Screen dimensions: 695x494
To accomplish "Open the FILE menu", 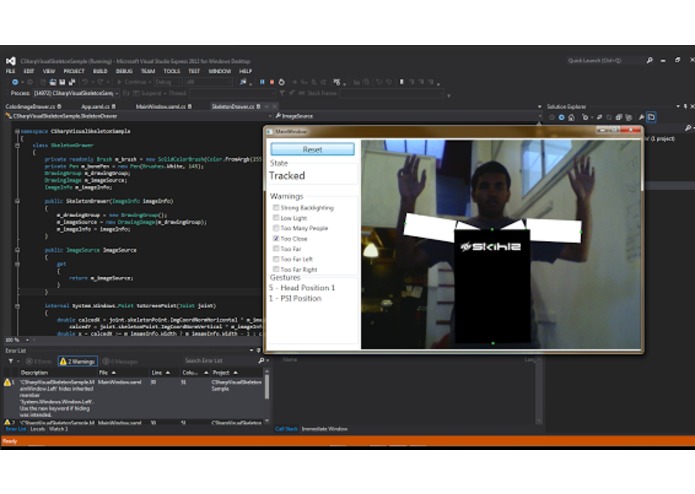I will 11,71.
